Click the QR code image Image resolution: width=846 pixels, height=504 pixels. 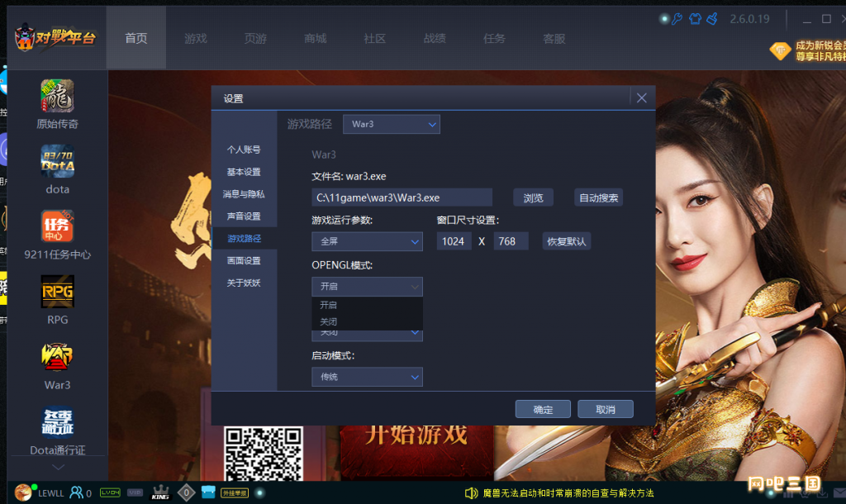coord(264,454)
